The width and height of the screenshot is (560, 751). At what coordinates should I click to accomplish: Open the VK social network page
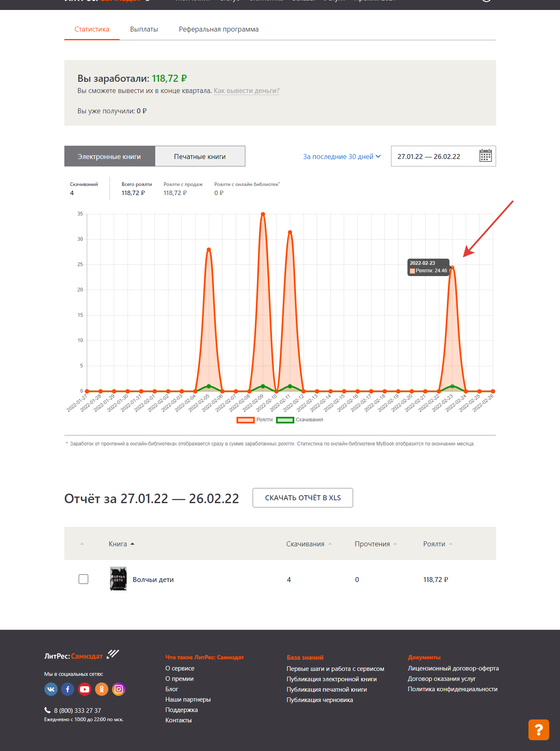tap(51, 689)
